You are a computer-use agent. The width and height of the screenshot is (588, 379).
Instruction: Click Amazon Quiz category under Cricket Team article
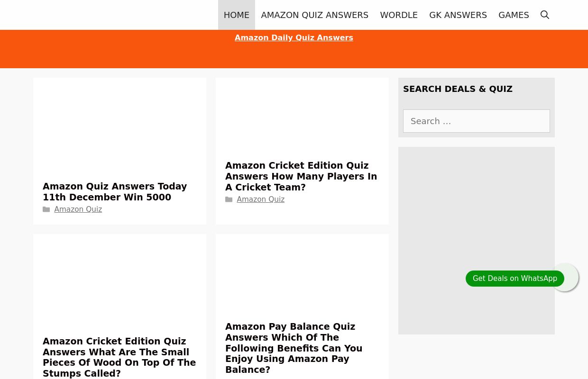(x=261, y=199)
